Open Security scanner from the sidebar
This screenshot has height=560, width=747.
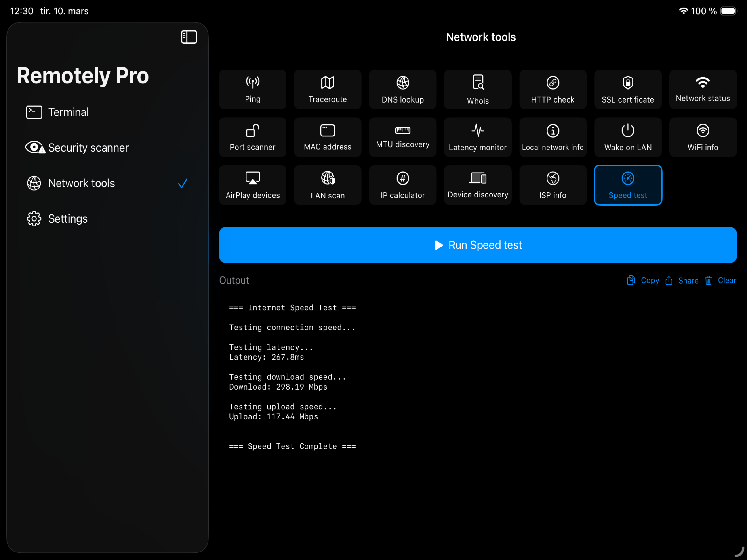(x=107, y=148)
